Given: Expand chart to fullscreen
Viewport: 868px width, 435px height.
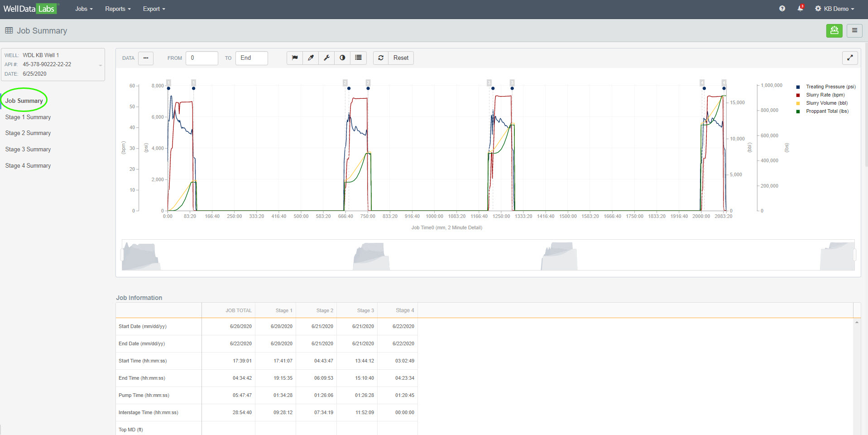Looking at the screenshot, I should 850,58.
